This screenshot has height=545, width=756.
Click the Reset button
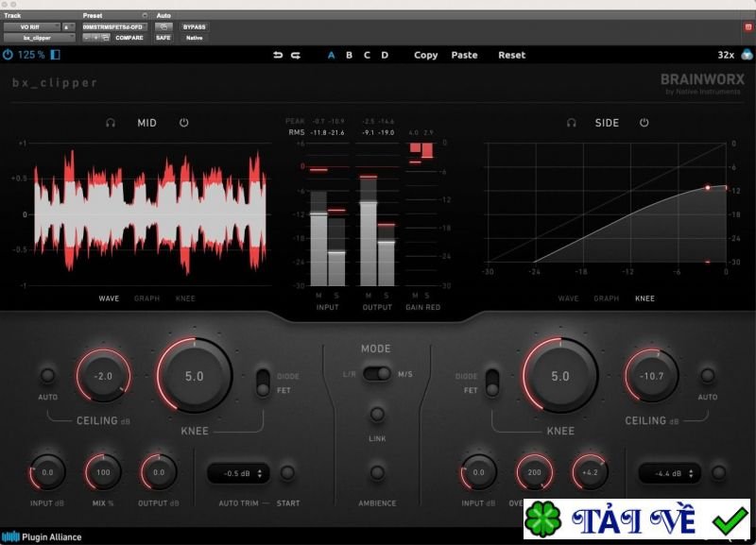511,55
